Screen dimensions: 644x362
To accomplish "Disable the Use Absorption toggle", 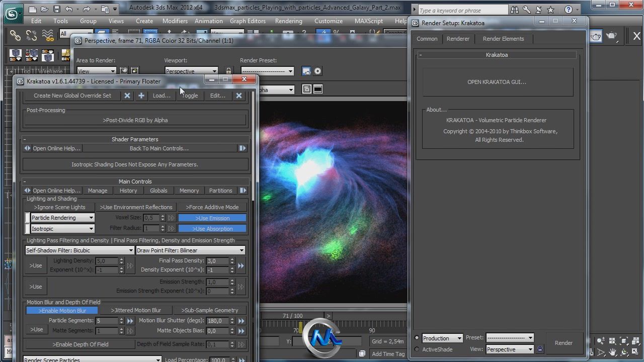I will pyautogui.click(x=212, y=229).
